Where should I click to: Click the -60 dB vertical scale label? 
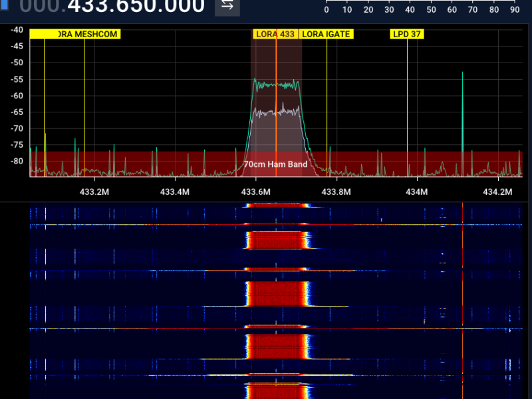[x=16, y=96]
